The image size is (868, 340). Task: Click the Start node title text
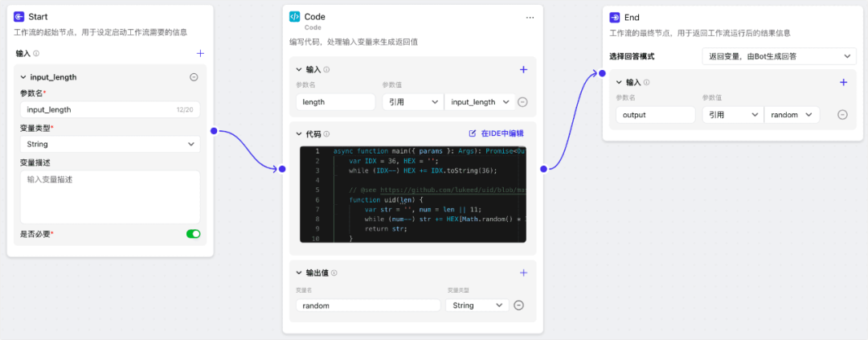[38, 17]
